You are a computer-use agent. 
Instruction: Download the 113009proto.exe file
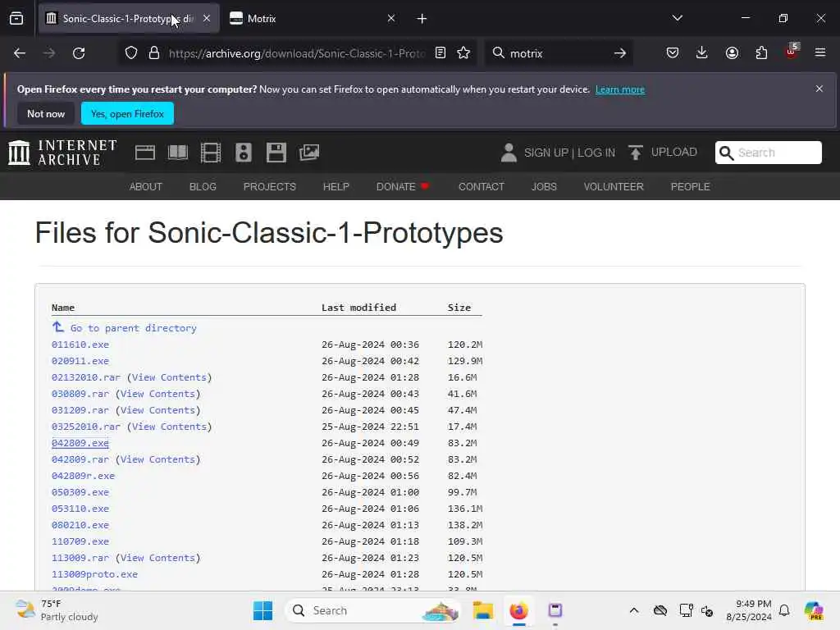pos(95,574)
